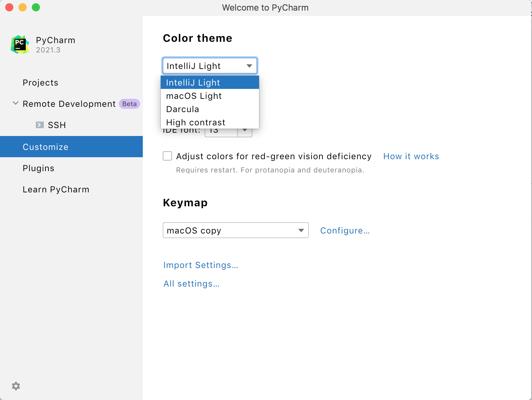Open the IDE font size dropdown
This screenshot has height=400, width=532.
point(245,131)
